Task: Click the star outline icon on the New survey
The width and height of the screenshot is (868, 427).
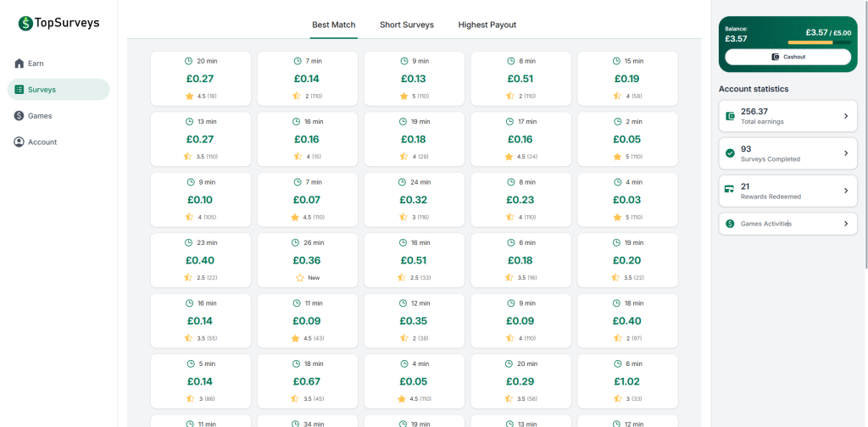Action: point(300,278)
